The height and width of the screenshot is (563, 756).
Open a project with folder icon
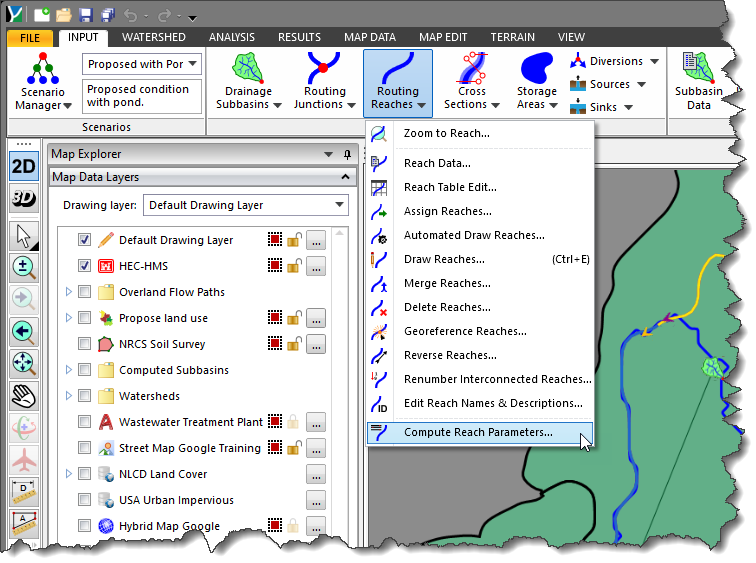(x=64, y=15)
